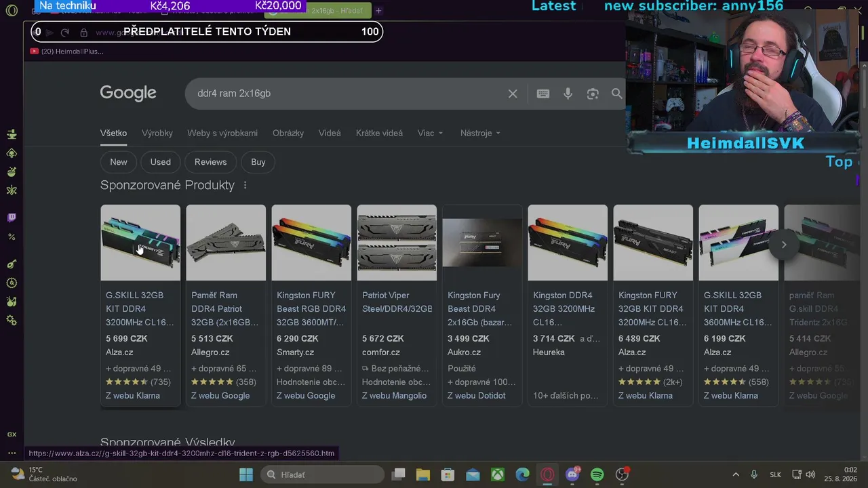Expand the Viac search menu
The height and width of the screenshot is (488, 868).
click(430, 133)
